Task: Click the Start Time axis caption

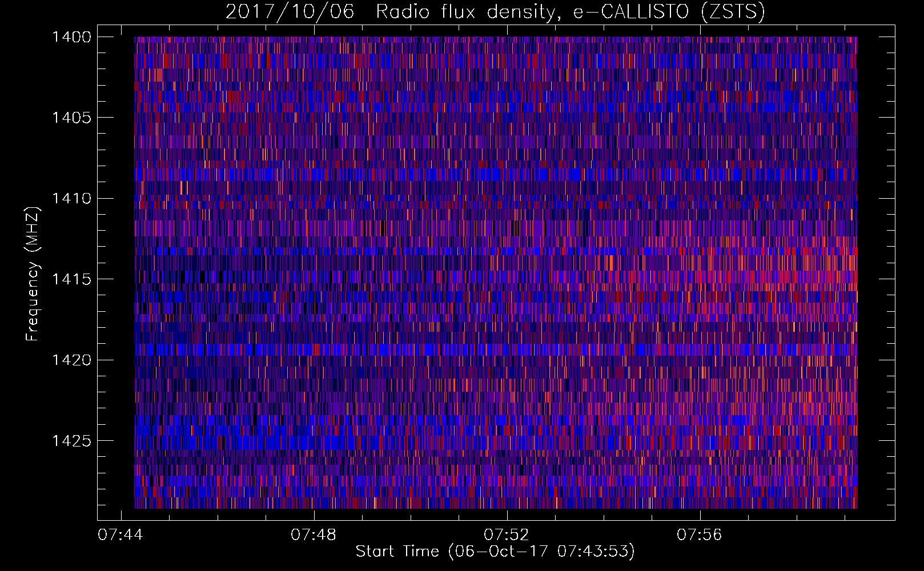Action: [495, 552]
